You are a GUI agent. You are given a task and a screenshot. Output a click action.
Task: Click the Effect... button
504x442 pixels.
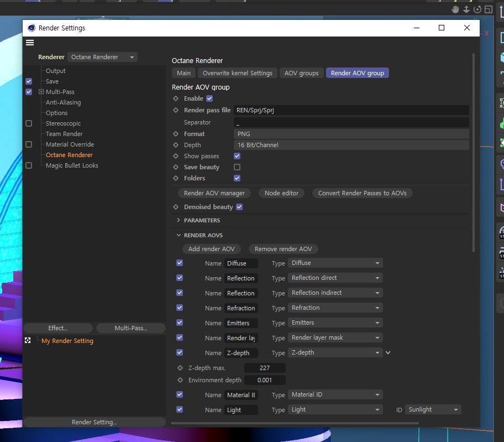(x=58, y=328)
